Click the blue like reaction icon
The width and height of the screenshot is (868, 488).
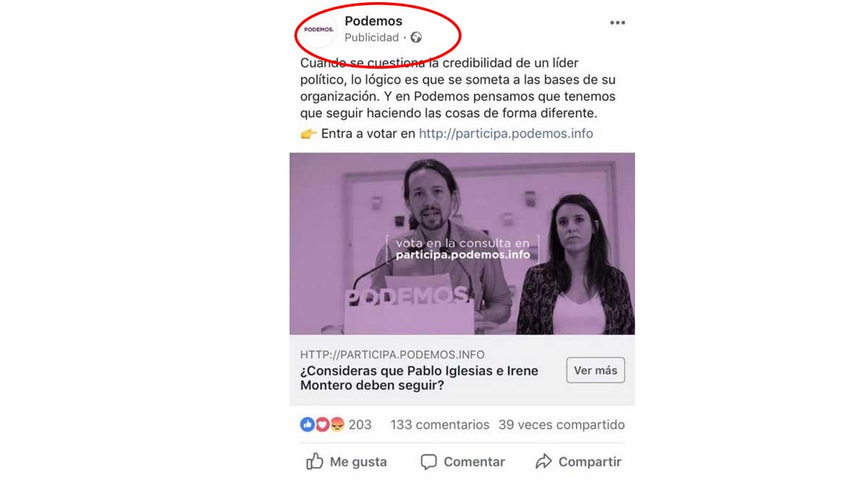click(307, 425)
